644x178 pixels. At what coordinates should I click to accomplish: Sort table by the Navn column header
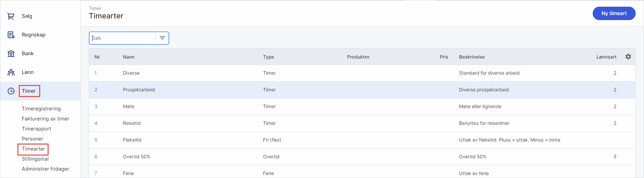point(129,57)
